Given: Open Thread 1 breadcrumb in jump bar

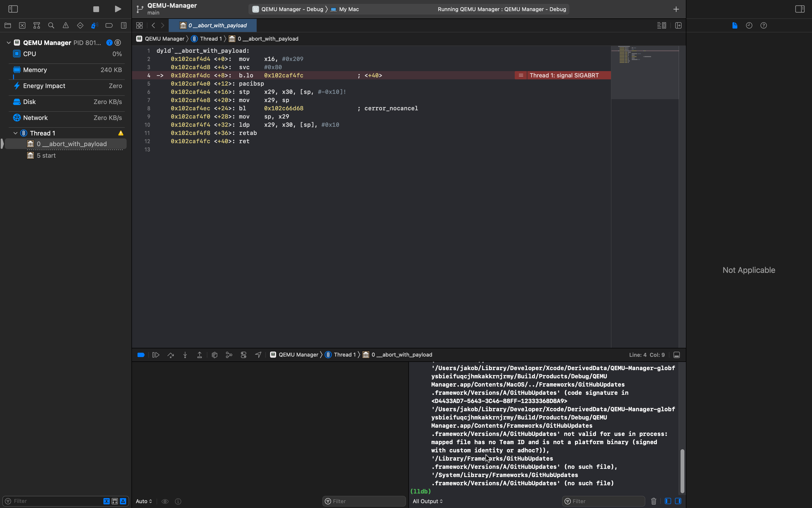Looking at the screenshot, I should tap(207, 39).
